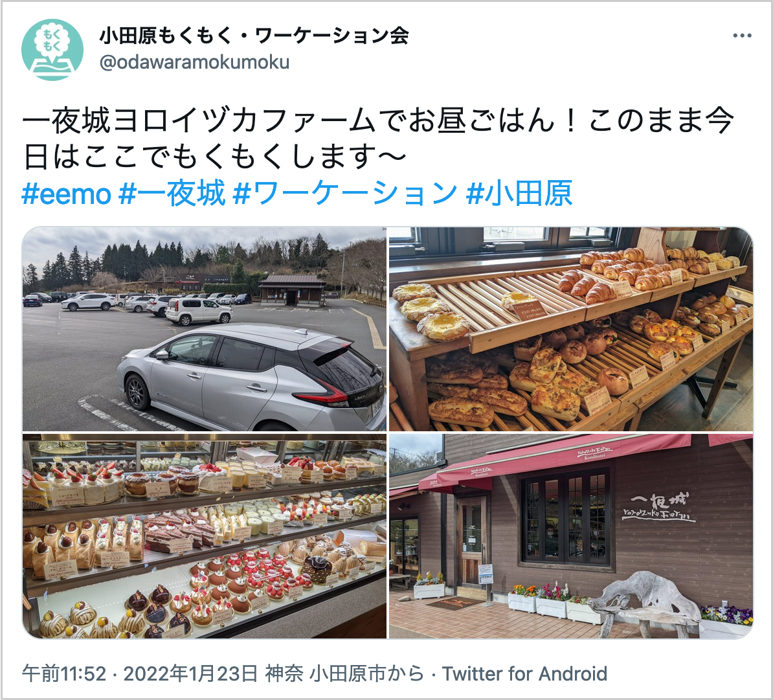The image size is (773, 700).
Task: Open the account name 小田原もくもく・ワーケーション会
Action: pyautogui.click(x=254, y=36)
